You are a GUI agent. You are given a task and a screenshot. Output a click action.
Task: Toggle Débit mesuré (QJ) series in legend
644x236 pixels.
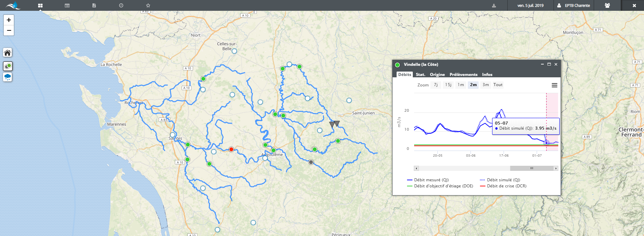428,180
